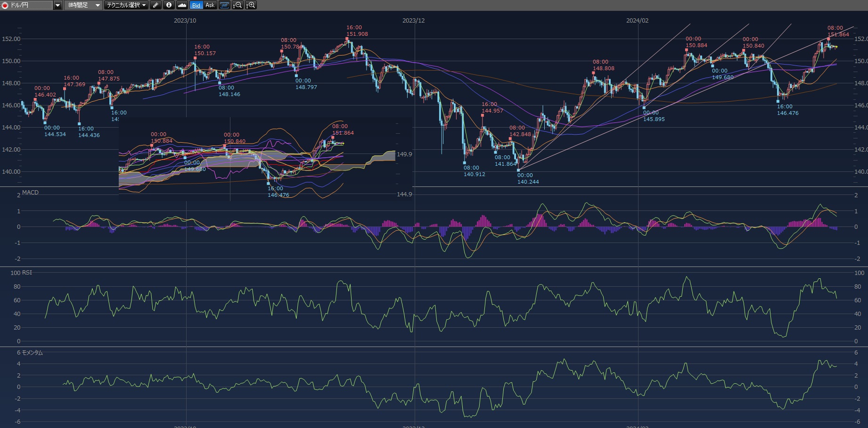Screen dimensions: 868x428
Task: Zoom in the chart with plus magnifier
Action: click(x=251, y=5)
